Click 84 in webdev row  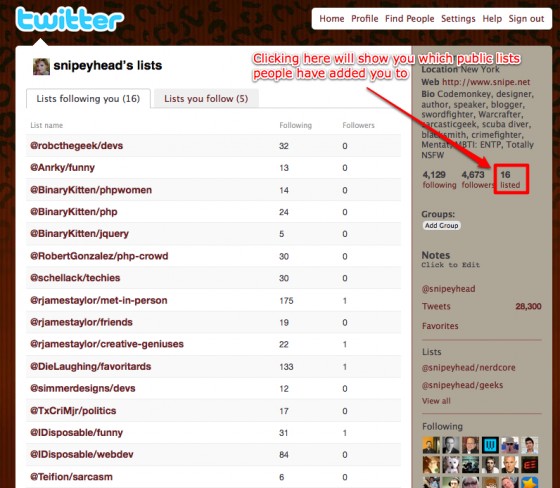coord(284,455)
